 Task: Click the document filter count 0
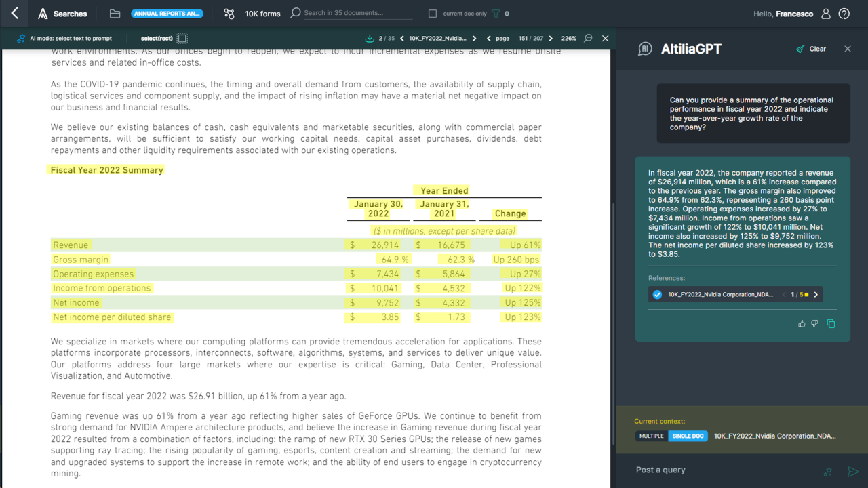(x=507, y=14)
